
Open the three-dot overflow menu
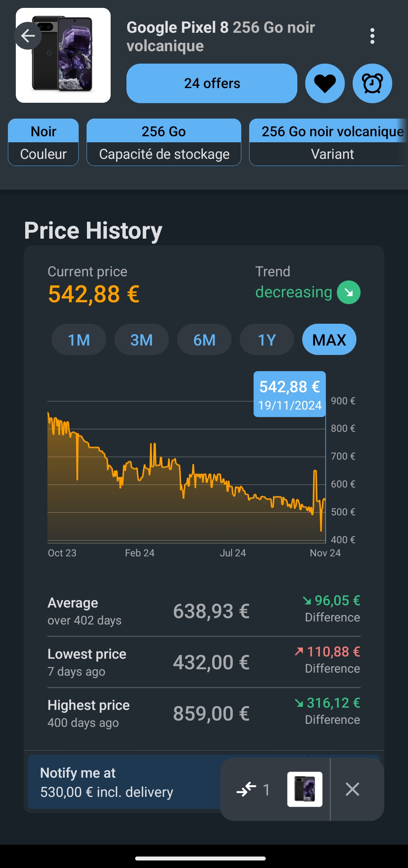pos(372,36)
